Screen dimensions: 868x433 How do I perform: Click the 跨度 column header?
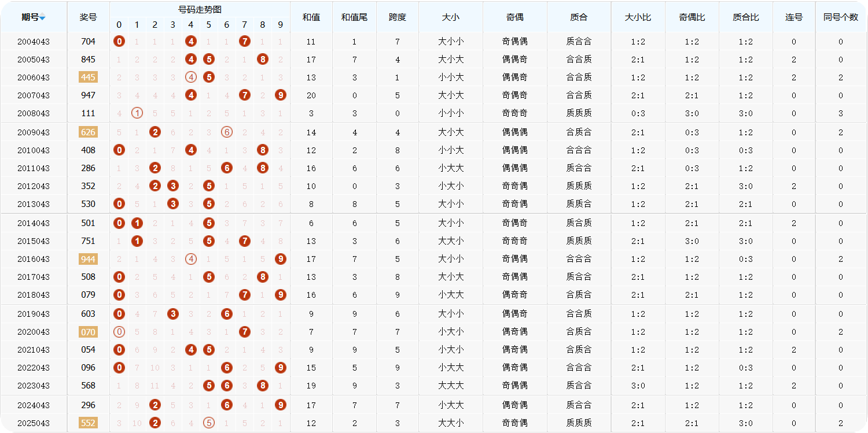pos(398,17)
